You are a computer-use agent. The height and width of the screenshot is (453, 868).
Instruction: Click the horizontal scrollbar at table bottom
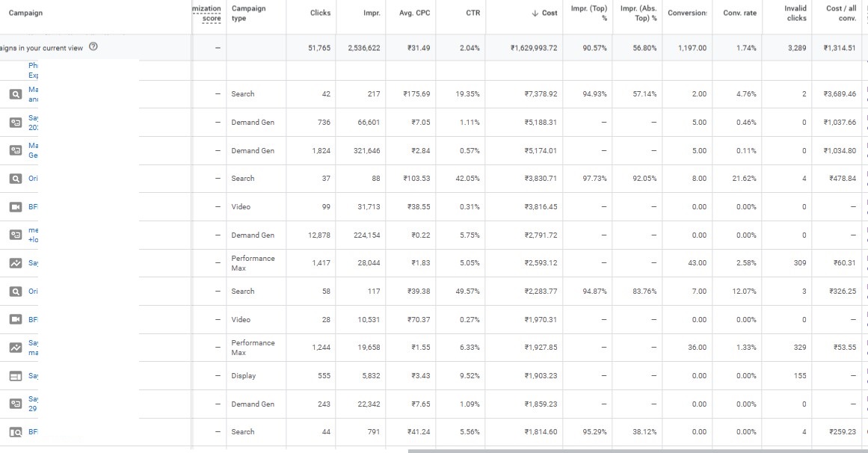(x=635, y=451)
